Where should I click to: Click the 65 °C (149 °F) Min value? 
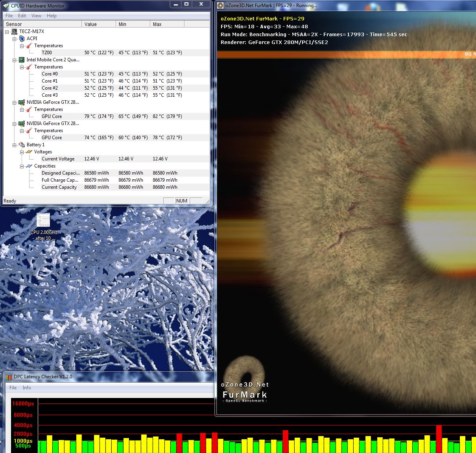[x=133, y=116]
